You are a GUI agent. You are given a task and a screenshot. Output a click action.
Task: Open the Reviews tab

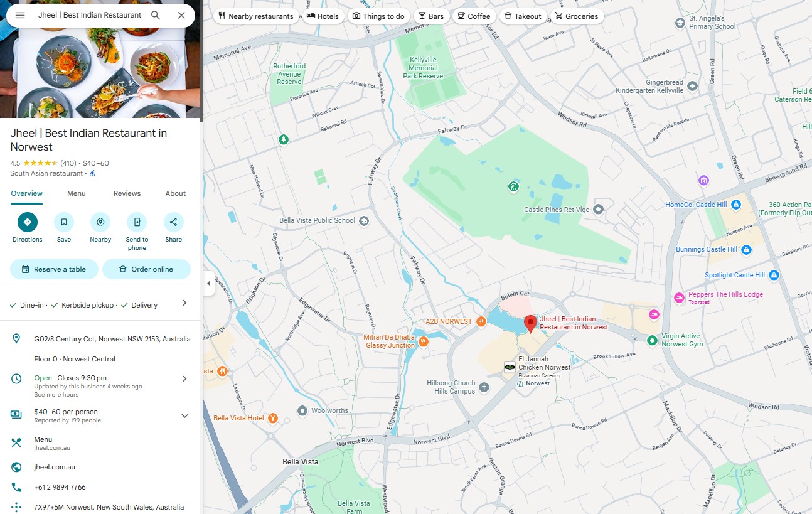127,193
